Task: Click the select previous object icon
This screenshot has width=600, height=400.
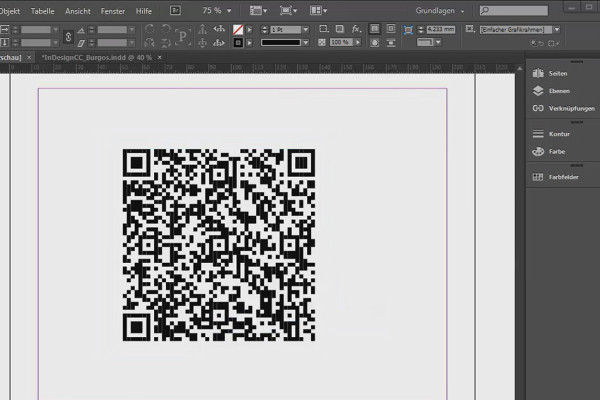Action: [219, 29]
